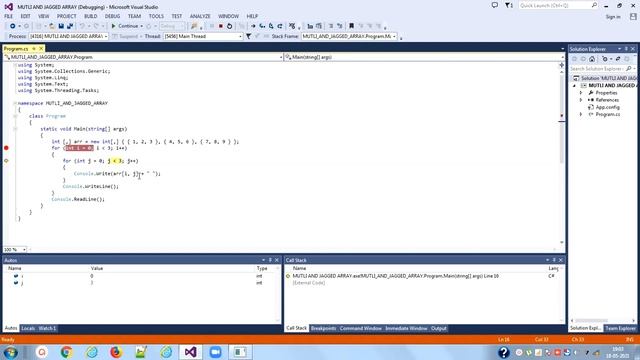
Task: Click the Save icon in toolbar
Action: [61, 26]
